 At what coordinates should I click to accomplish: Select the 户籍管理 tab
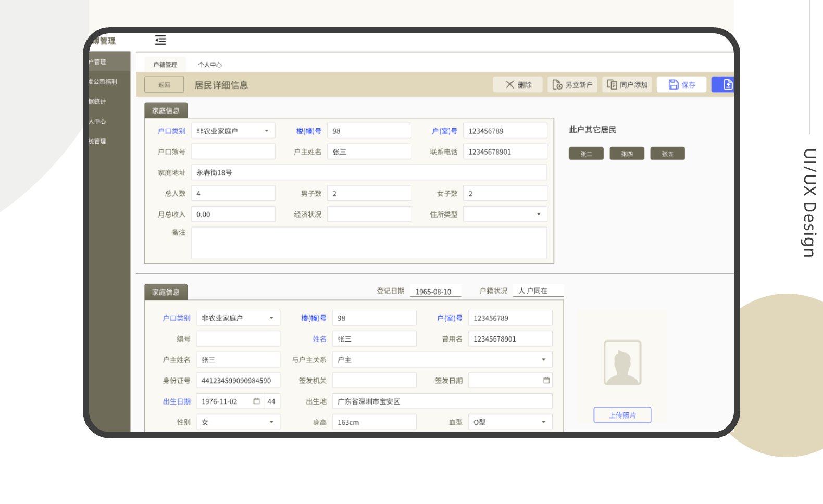[x=165, y=65]
